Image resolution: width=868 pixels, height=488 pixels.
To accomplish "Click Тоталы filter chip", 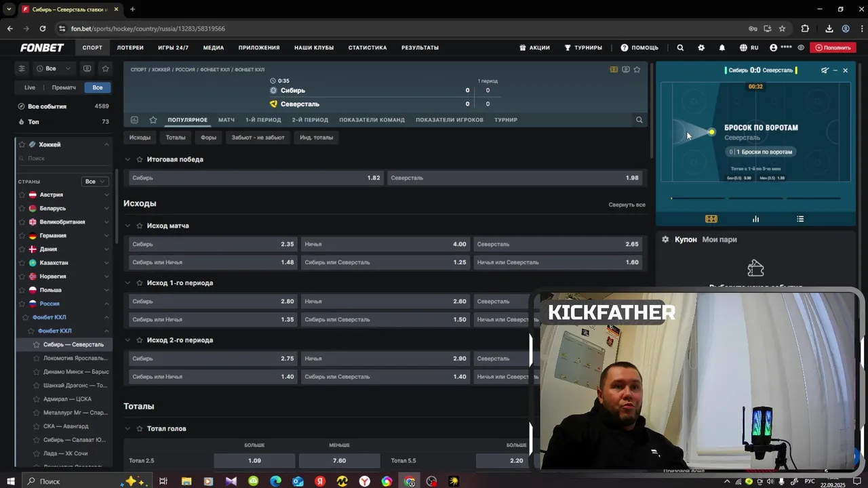I will click(x=176, y=137).
